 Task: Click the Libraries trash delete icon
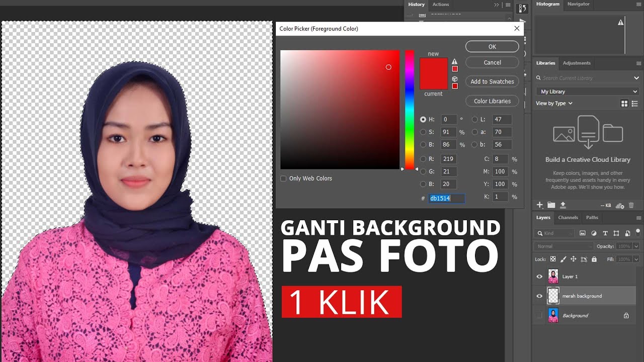coord(631,205)
